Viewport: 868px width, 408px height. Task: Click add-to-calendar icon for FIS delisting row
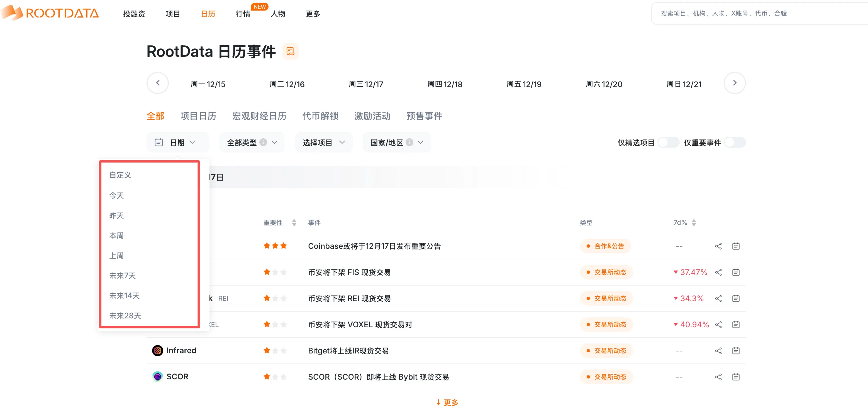point(736,272)
